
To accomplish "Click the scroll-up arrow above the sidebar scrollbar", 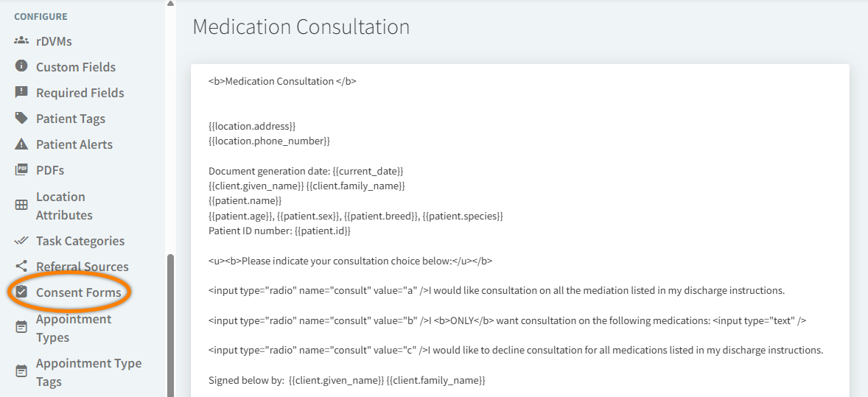I will coord(171,4).
